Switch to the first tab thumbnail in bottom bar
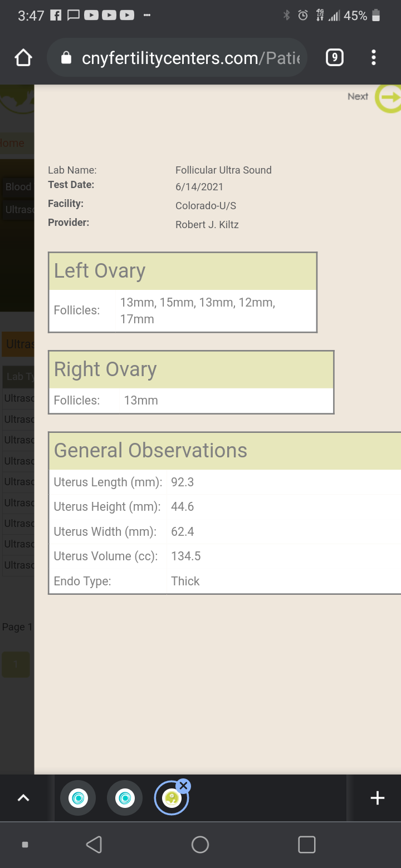Viewport: 401px width, 868px height. pos(78,798)
